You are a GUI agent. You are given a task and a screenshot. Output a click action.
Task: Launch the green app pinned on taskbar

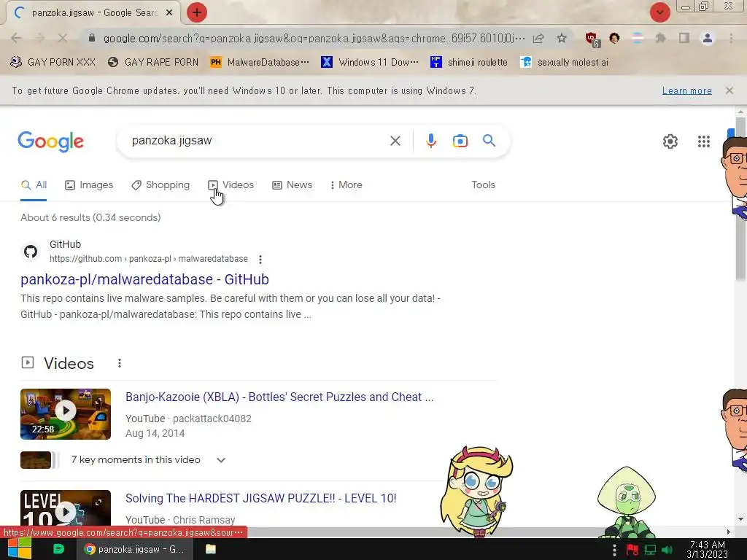coord(58,549)
